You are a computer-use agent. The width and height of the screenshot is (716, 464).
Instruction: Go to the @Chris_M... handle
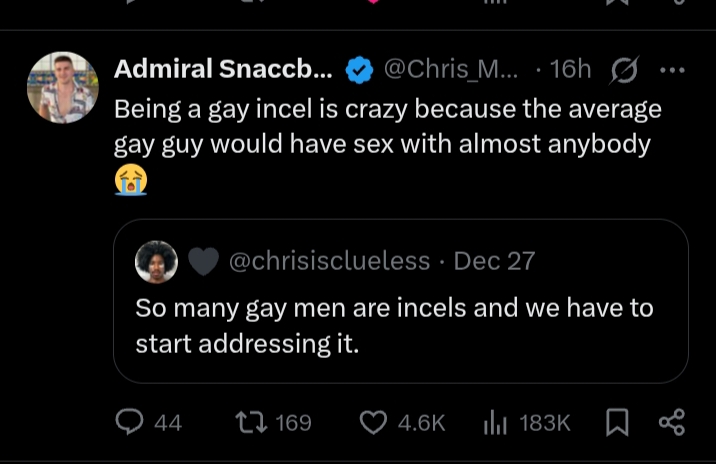[x=449, y=69]
